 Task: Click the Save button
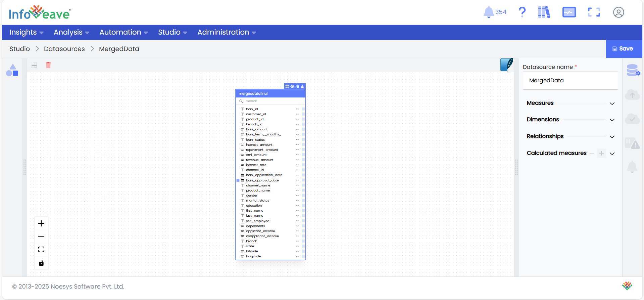pyautogui.click(x=624, y=49)
